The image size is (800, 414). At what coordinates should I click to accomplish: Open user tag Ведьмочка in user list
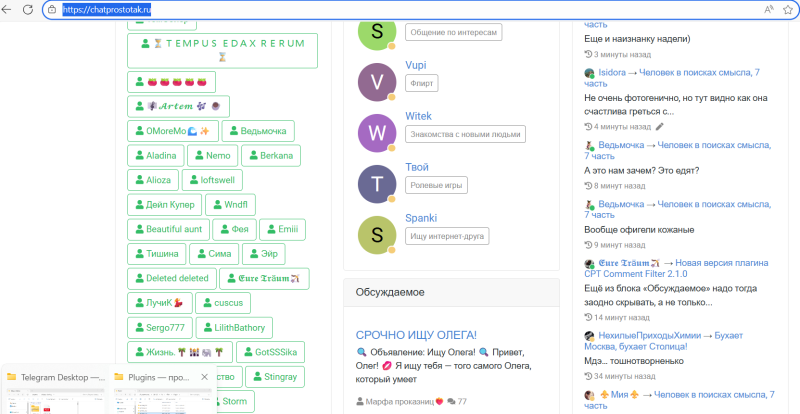pyautogui.click(x=257, y=131)
